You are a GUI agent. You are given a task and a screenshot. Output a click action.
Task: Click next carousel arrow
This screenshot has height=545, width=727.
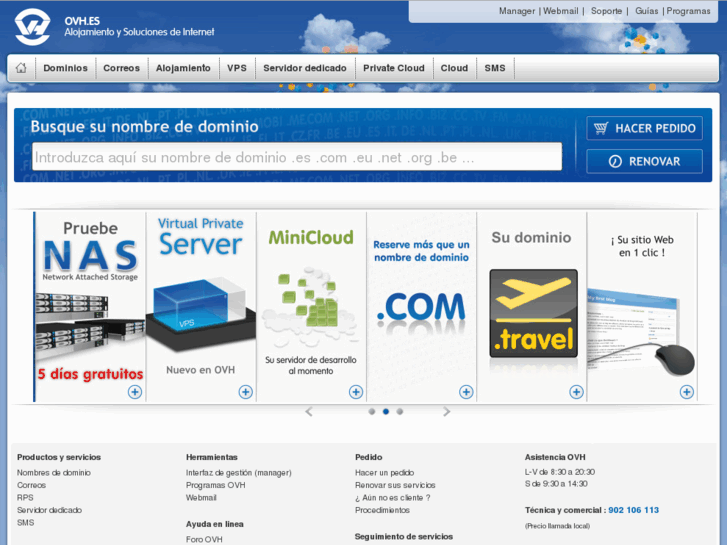point(446,411)
